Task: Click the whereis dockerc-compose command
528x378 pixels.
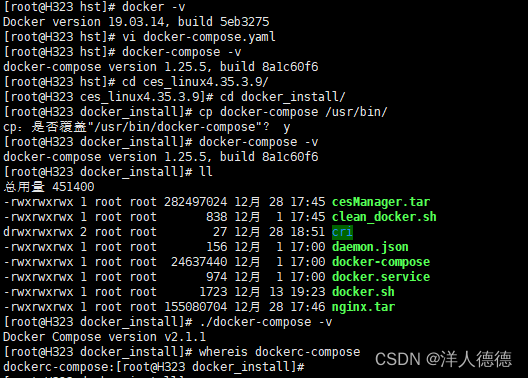Action: tap(279, 352)
